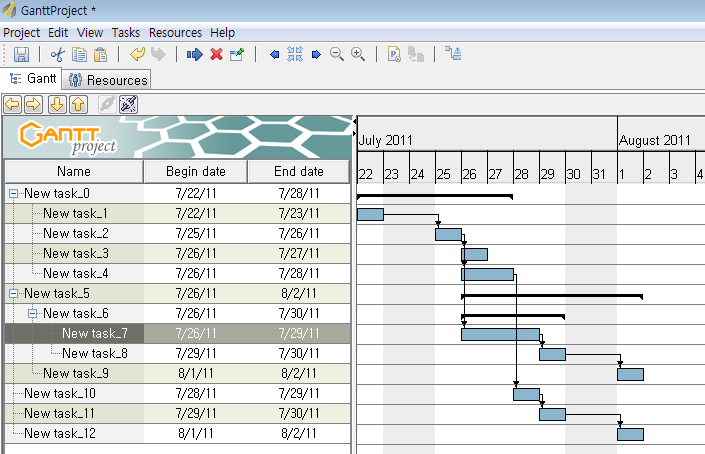Screen dimensions: 705x454
Task: Click day 28 in the timeline header
Action: [526, 168]
